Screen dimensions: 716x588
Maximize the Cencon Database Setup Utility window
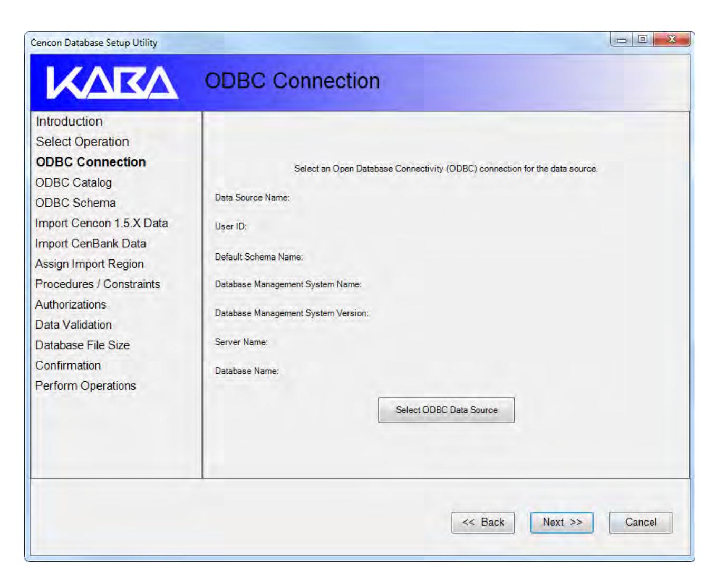click(x=642, y=40)
